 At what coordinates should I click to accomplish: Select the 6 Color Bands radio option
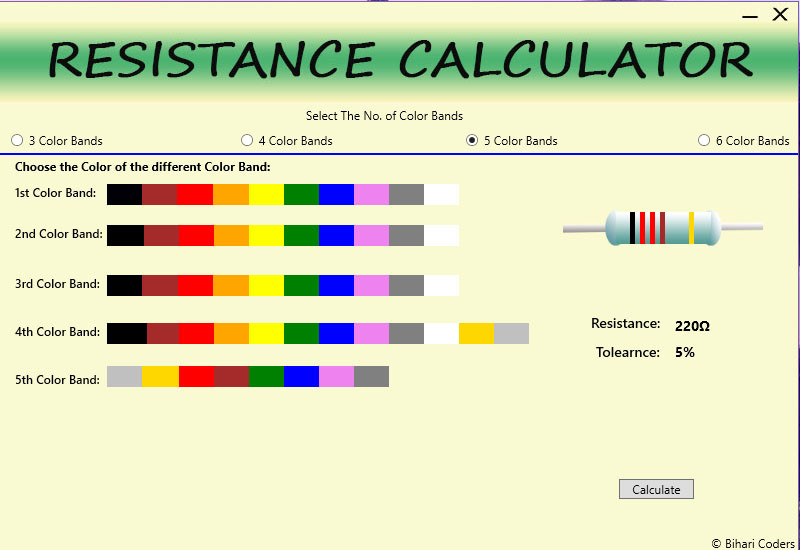[743, 140]
